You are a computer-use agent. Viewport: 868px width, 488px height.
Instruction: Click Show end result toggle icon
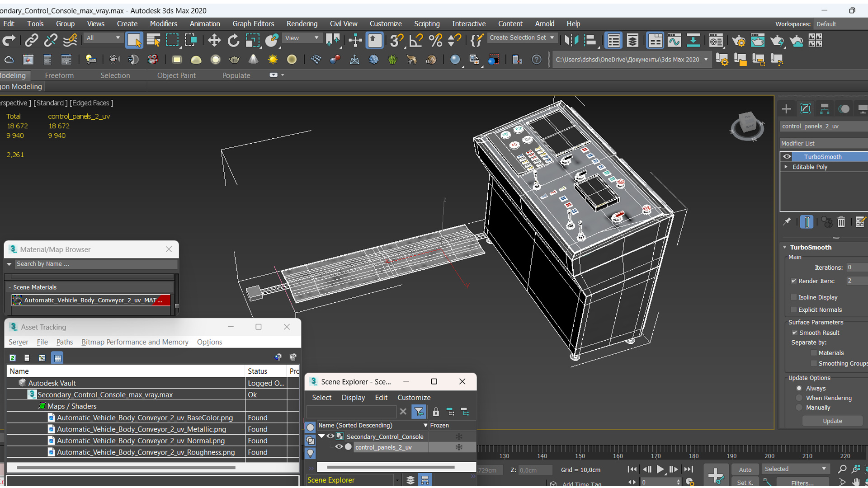pos(807,222)
